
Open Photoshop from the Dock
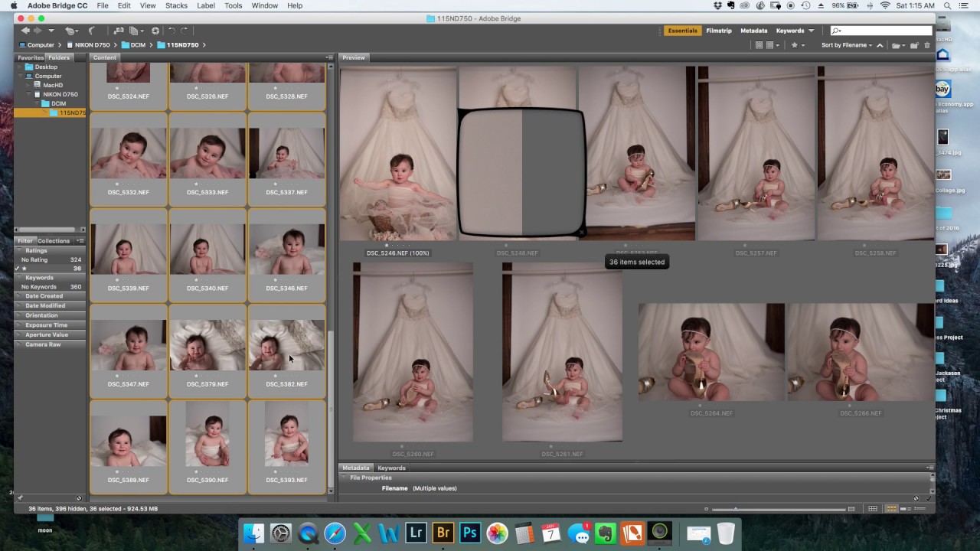pyautogui.click(x=470, y=533)
